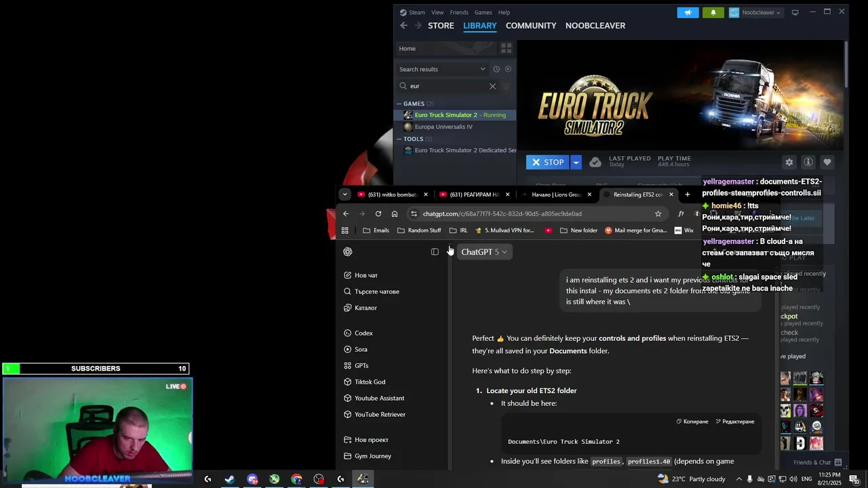Open Friends menu in Steam

(x=459, y=12)
